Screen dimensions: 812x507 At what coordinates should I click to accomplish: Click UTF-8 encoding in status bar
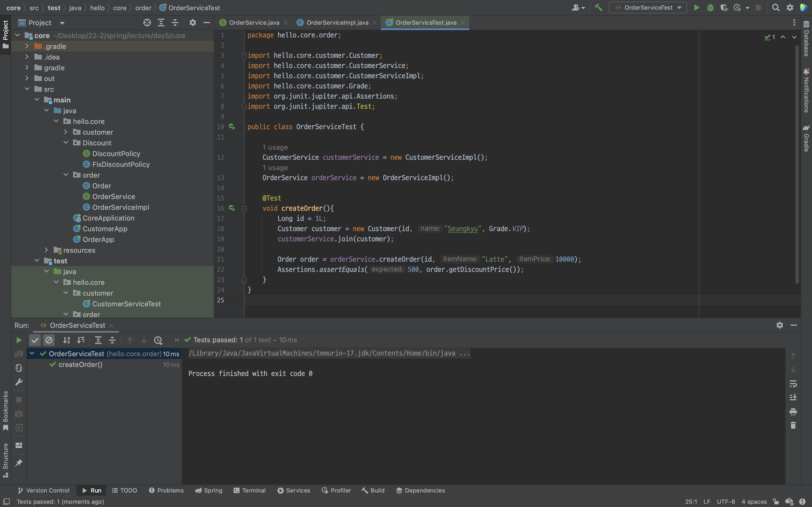(726, 502)
